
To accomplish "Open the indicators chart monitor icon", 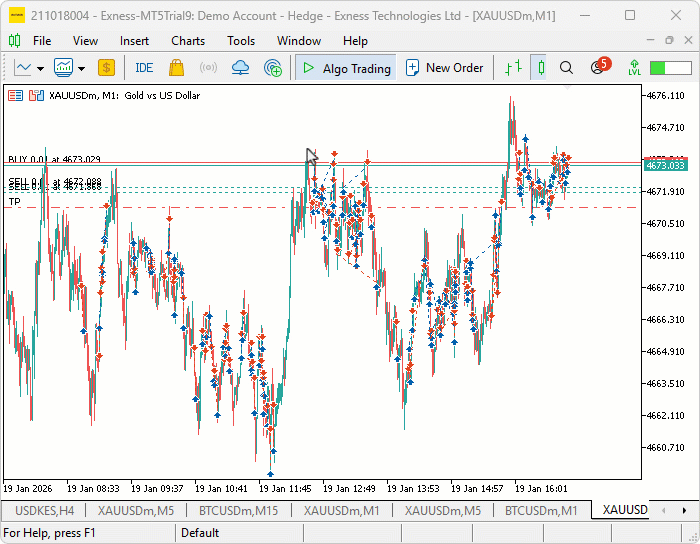I will 63,68.
